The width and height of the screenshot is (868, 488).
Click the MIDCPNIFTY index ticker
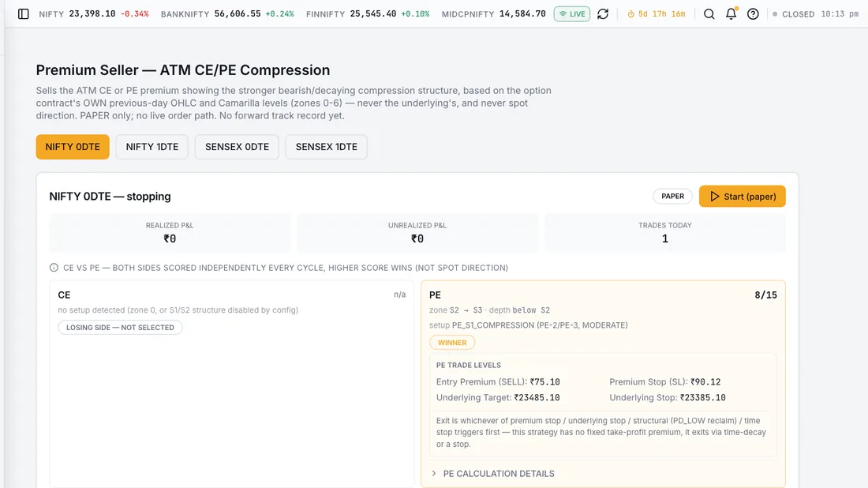(x=494, y=14)
